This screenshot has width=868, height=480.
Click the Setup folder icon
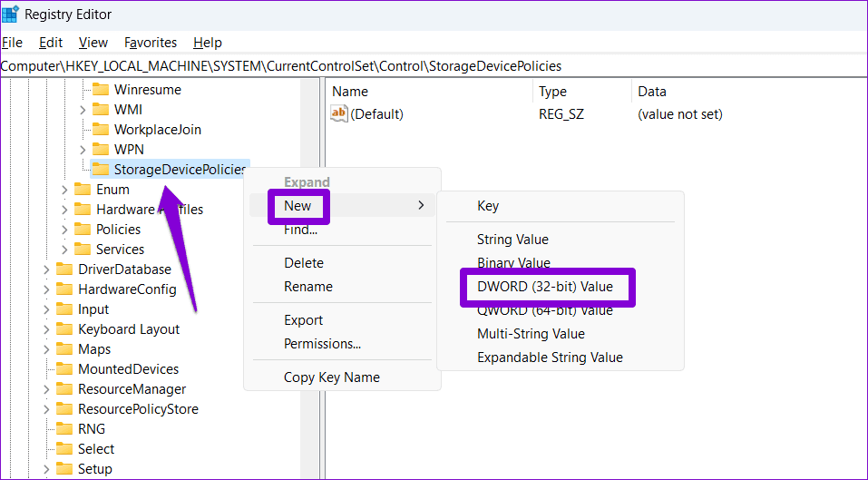pos(64,468)
